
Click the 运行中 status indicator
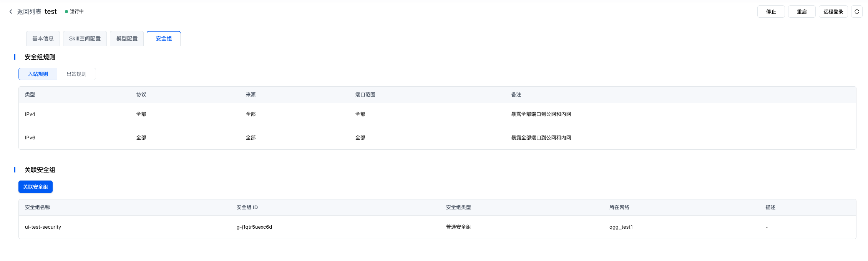tap(74, 12)
